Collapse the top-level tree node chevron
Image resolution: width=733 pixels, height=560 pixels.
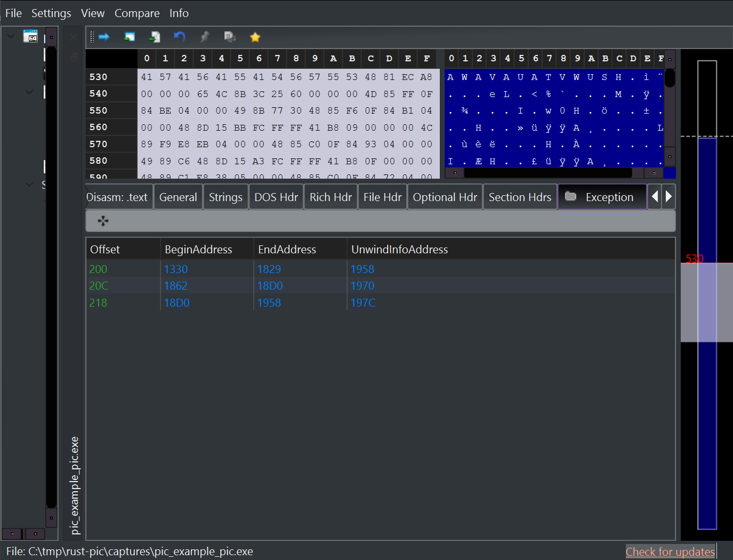(x=11, y=36)
